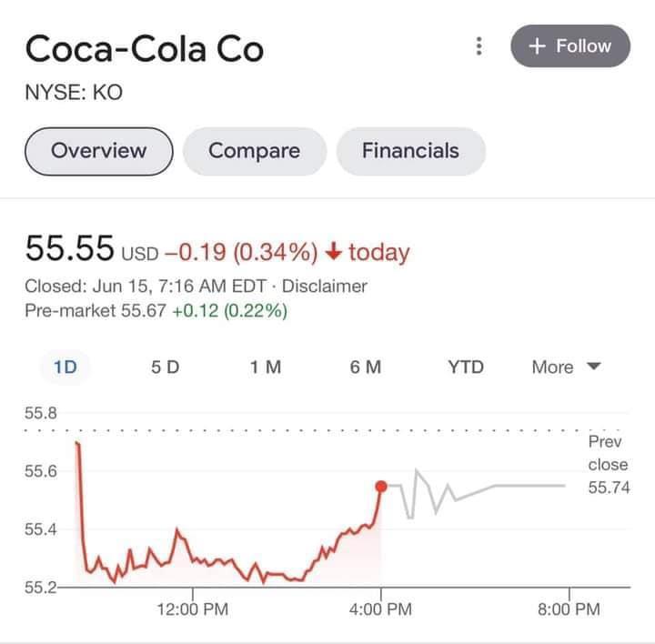Switch chart to 5 D range
Image resolution: width=655 pixels, height=644 pixels.
click(x=166, y=367)
